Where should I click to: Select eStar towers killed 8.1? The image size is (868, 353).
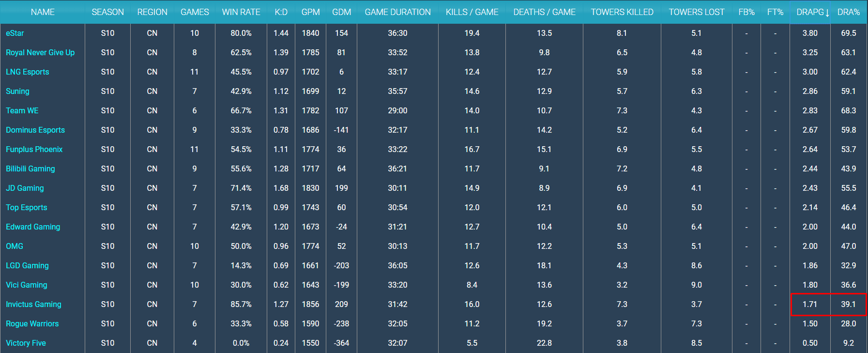coord(622,33)
